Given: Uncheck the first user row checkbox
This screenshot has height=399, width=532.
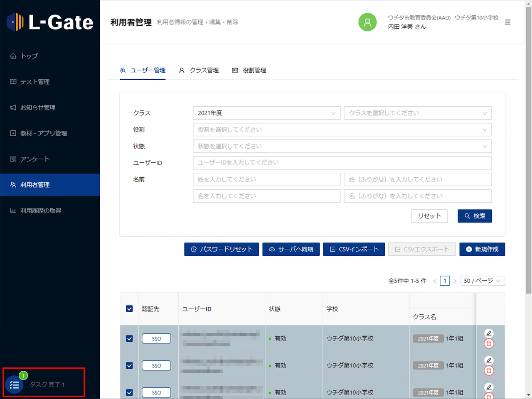Looking at the screenshot, I should click(x=129, y=338).
